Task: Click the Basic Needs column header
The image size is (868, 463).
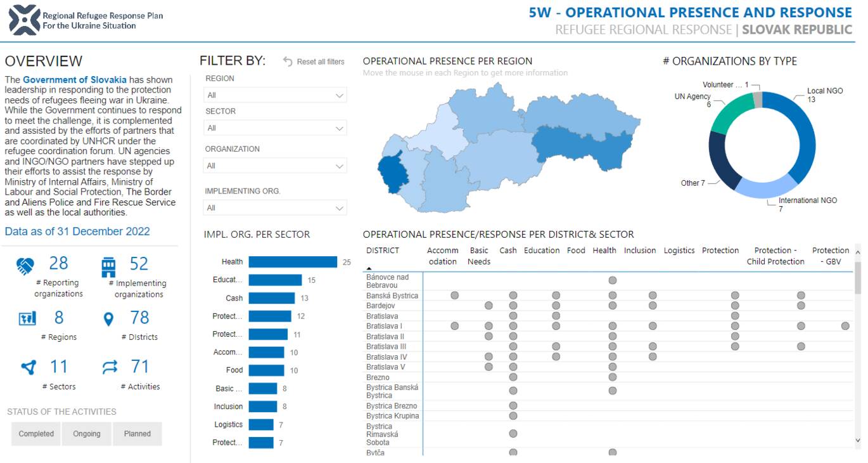Action: click(479, 256)
